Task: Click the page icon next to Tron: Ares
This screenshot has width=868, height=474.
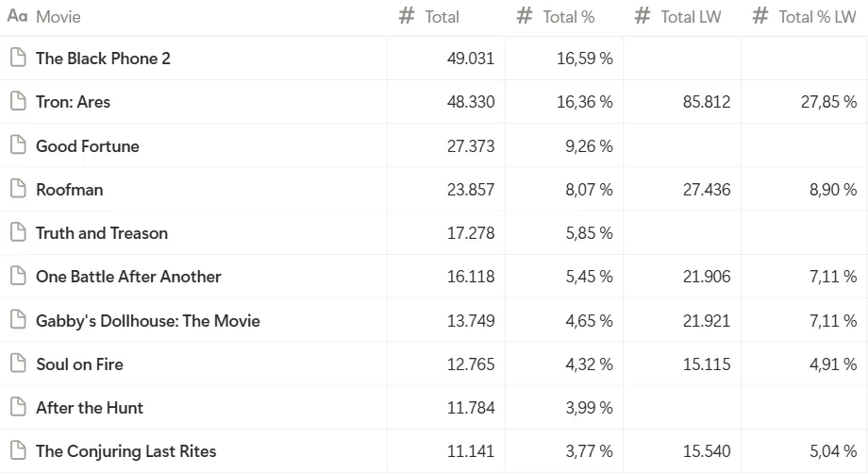Action: (17, 102)
